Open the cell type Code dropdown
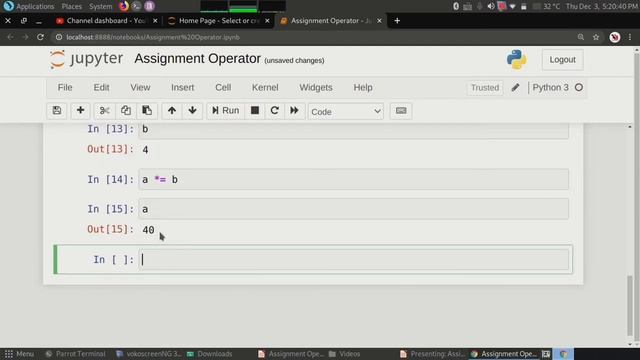This screenshot has height=360, width=640. (x=345, y=111)
